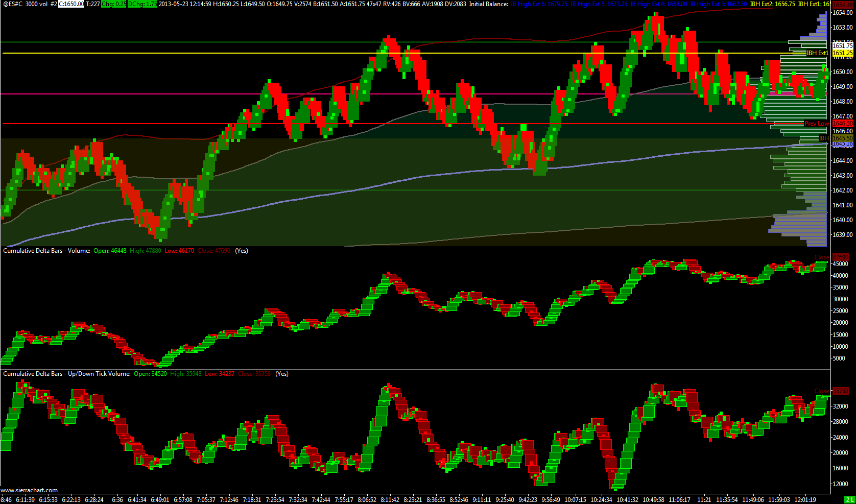Click the 10:24:34 time axis label
Viewport: 856px width, 504px height.
pos(601,500)
